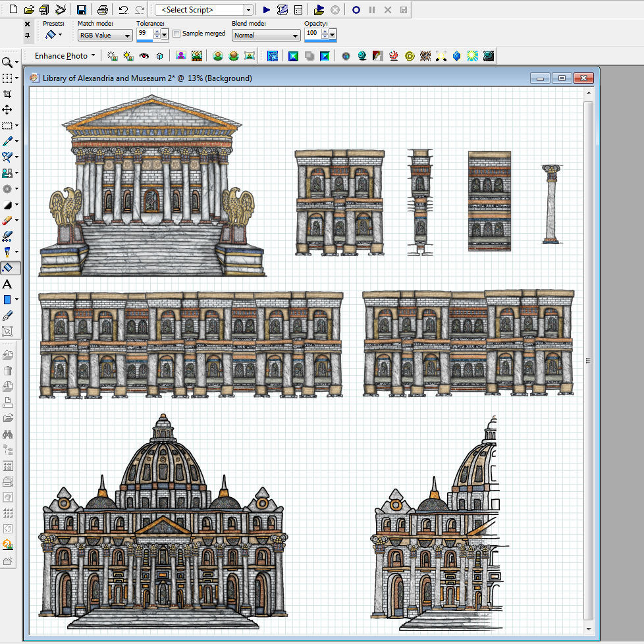Enable the Sample merged checkbox

point(176,34)
